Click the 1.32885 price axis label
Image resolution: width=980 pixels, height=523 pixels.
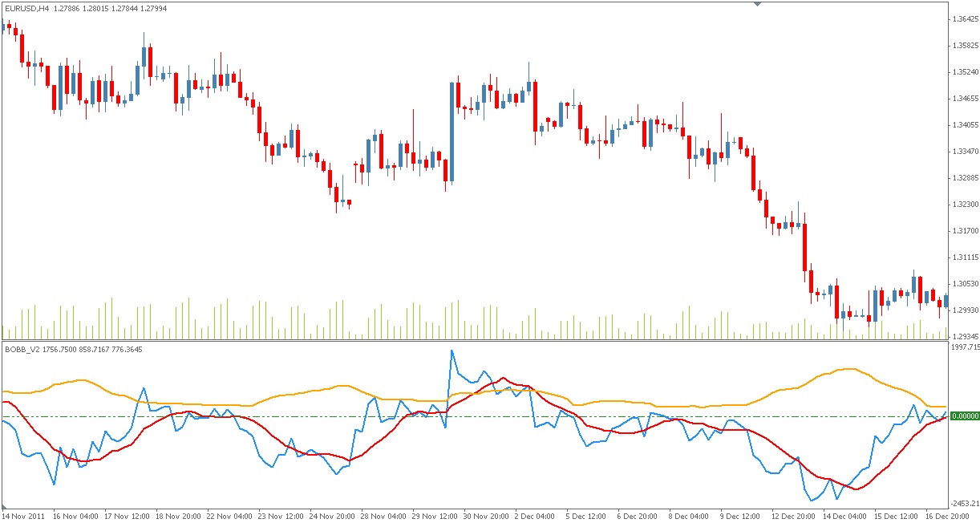click(x=965, y=177)
